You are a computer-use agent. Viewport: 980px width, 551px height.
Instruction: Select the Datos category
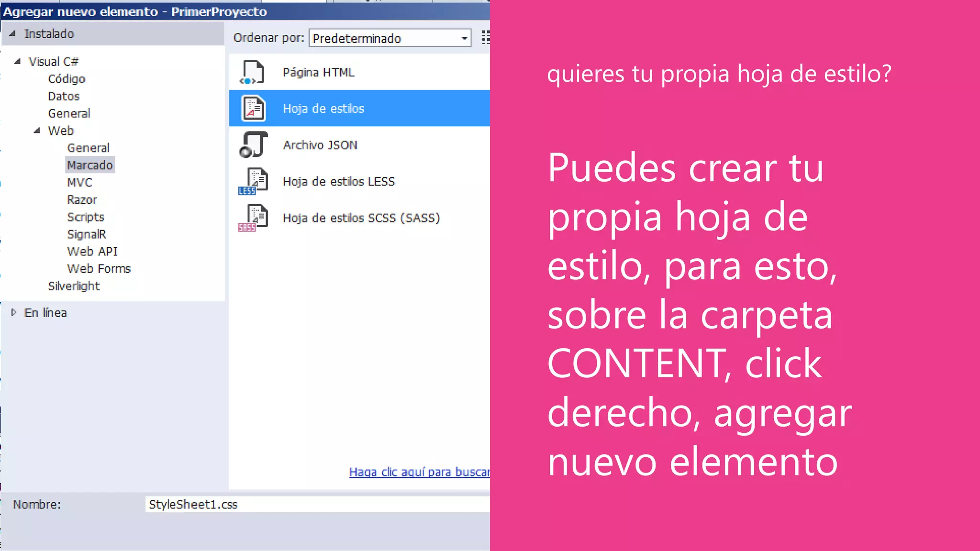(x=64, y=96)
